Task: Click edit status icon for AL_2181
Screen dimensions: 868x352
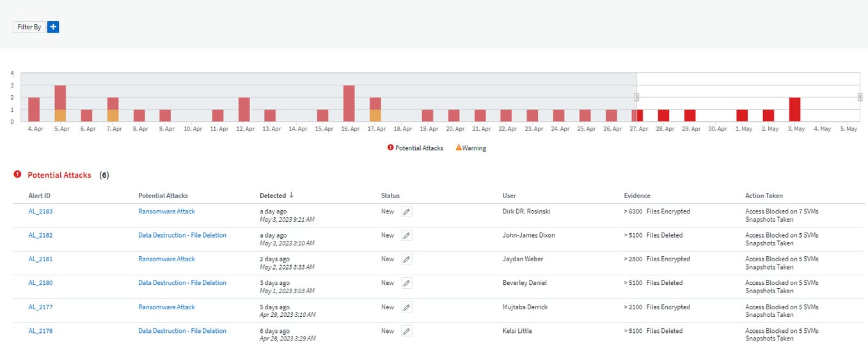Action: click(407, 259)
